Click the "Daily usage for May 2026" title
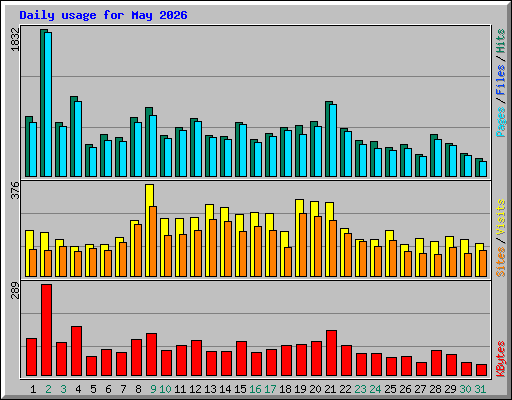The height and width of the screenshot is (400, 512). pos(103,15)
